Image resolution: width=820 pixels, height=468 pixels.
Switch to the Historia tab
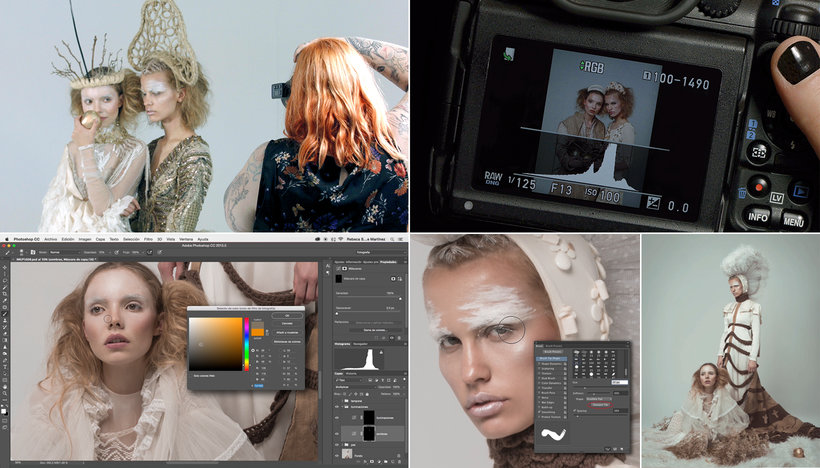click(x=351, y=373)
